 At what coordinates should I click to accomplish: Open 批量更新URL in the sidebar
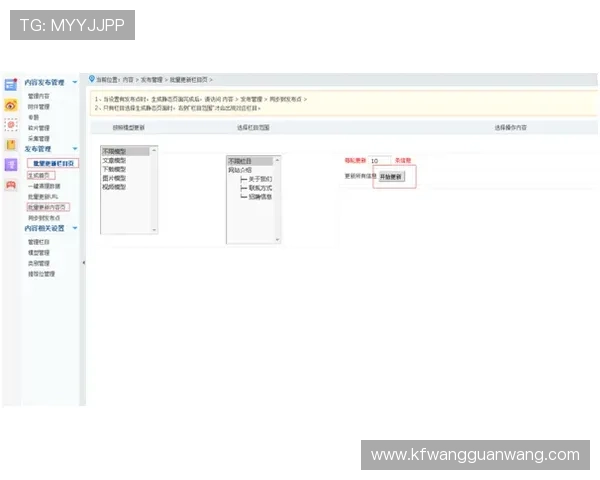(43, 197)
